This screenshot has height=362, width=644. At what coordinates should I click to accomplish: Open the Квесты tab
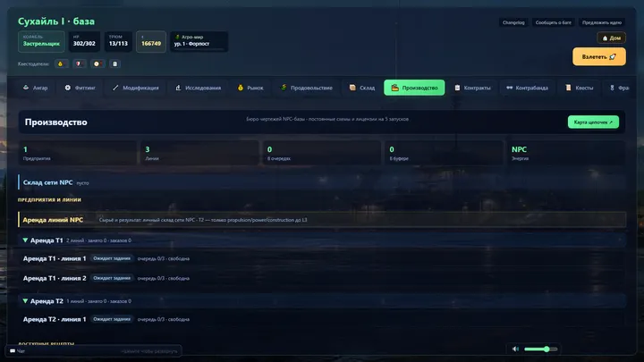coord(580,88)
